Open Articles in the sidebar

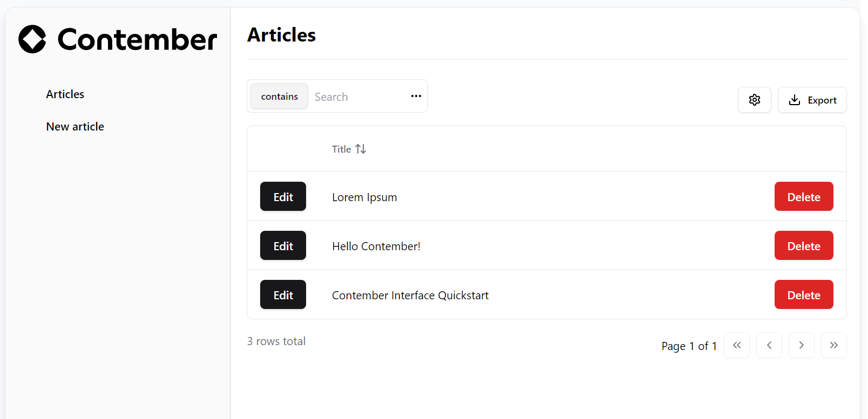tap(65, 94)
